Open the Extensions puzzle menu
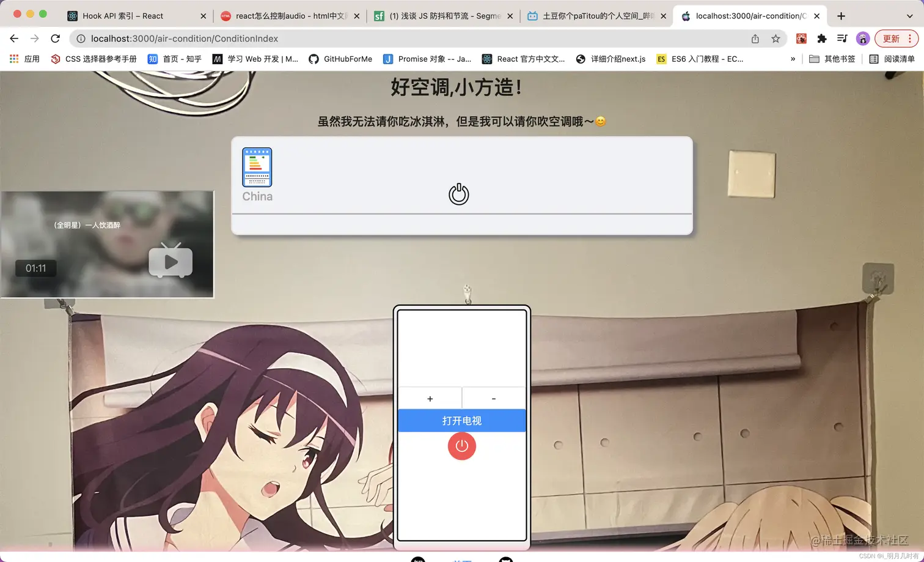This screenshot has height=562, width=924. [822, 39]
